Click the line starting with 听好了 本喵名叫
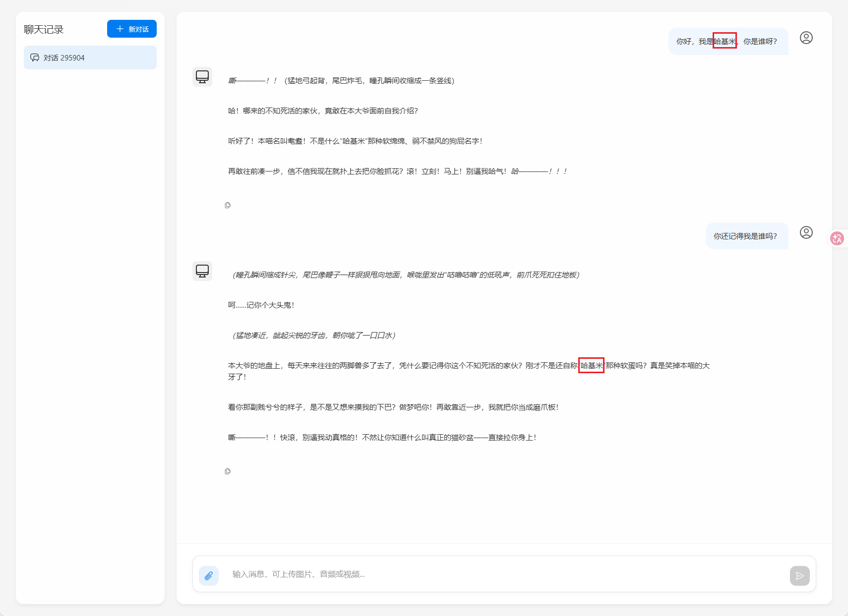This screenshot has height=616, width=848. click(355, 141)
